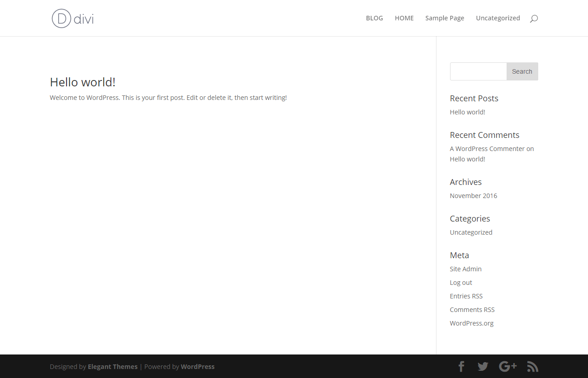Open the RSS feed footer icon
The image size is (588, 378).
point(533,367)
